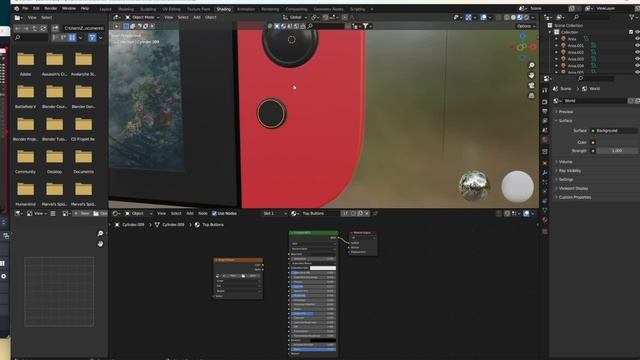Open the File menu
Viewport: 640px width, 360px height.
(x=25, y=9)
